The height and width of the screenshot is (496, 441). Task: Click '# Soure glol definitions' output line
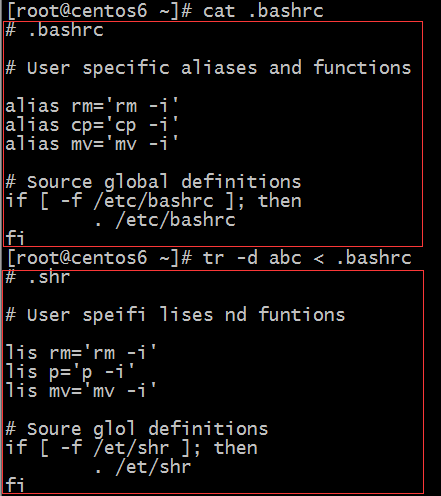pyautogui.click(x=137, y=429)
